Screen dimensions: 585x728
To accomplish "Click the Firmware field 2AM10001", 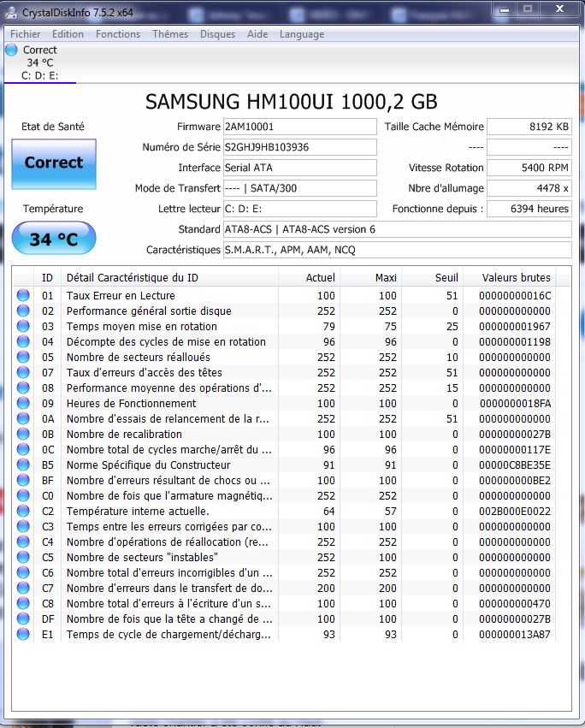I will [x=299, y=127].
